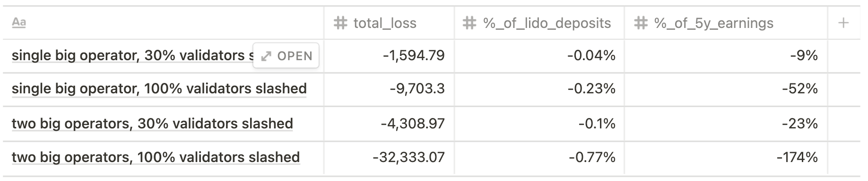Click the Aa title column icon
868x181 pixels.
click(x=18, y=22)
